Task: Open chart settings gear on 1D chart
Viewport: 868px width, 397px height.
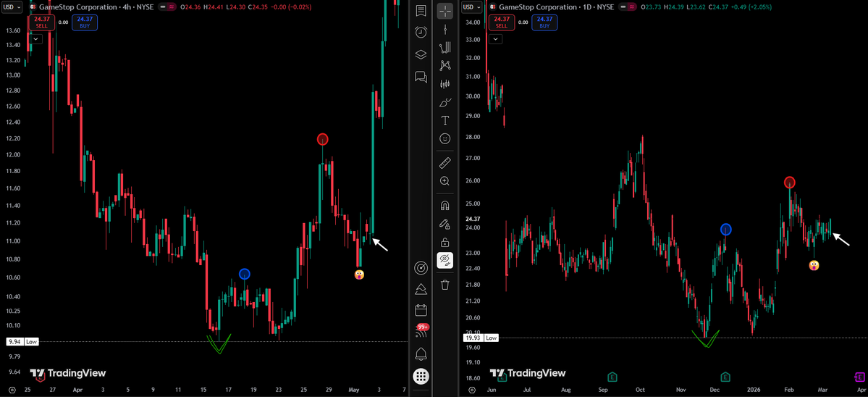Action: click(x=471, y=390)
